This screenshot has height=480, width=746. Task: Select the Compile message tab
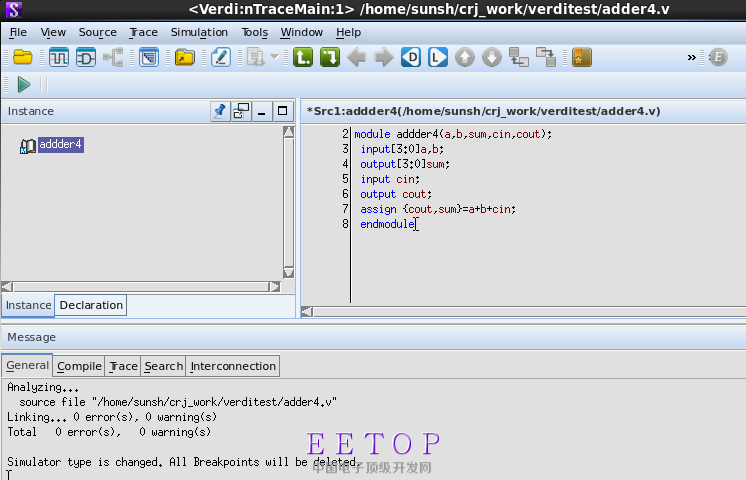(79, 366)
